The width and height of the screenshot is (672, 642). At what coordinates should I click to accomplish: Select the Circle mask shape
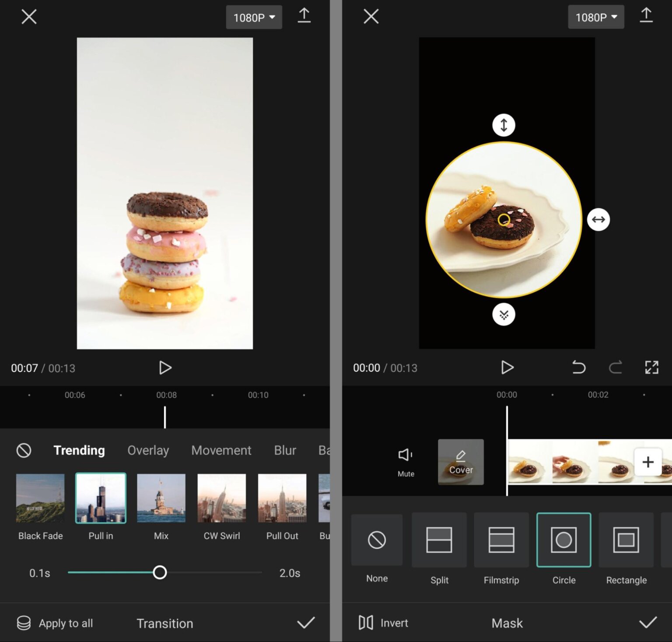[563, 540]
